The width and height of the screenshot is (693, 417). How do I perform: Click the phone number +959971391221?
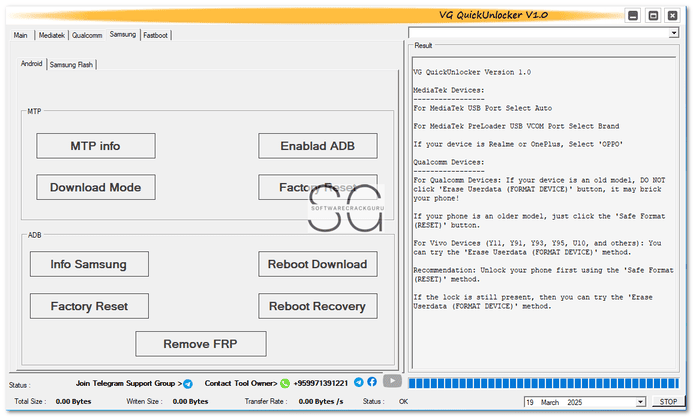click(321, 383)
